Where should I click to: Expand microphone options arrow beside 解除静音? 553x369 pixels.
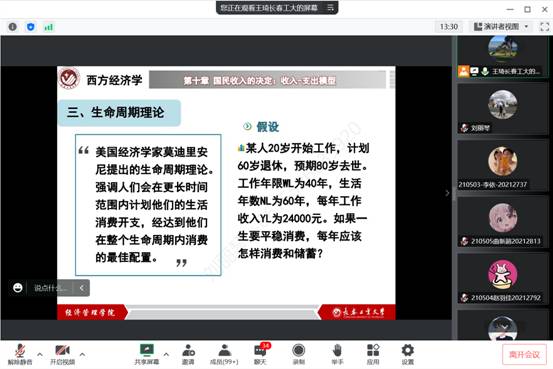[40, 354]
